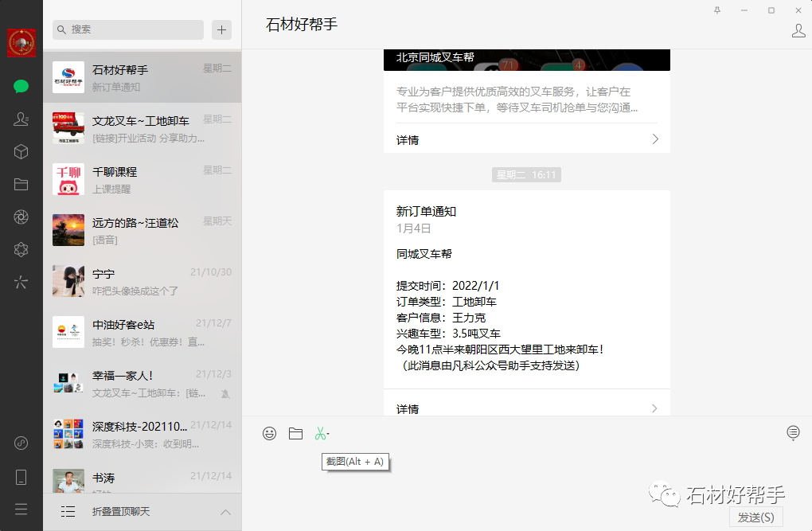Open the send file folder icon
The image size is (812, 531).
tap(295, 433)
